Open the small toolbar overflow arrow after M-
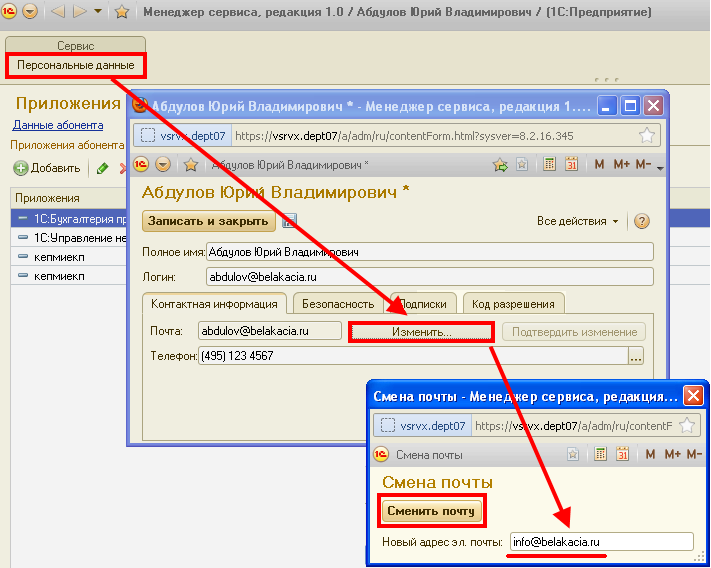This screenshot has height=568, width=711. (660, 169)
